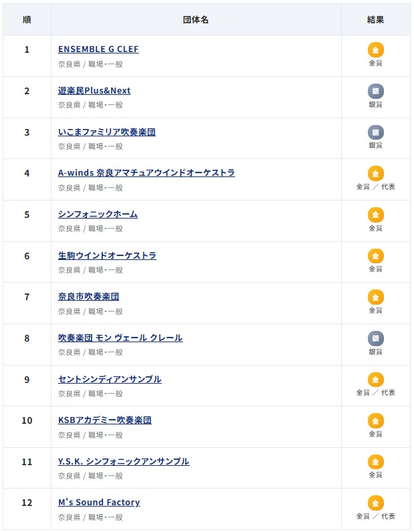
Task: Open the 遊楽民Plus&Next group page
Action: (94, 91)
